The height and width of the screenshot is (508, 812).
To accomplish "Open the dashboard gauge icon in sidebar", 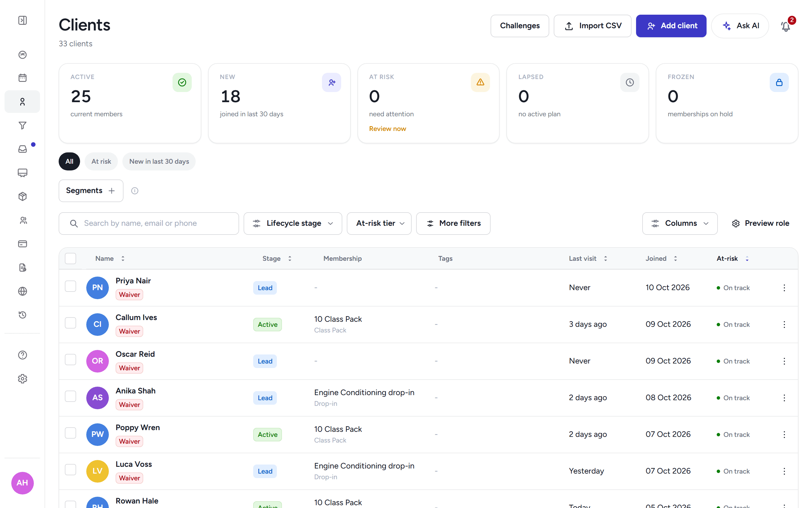I will [23, 54].
